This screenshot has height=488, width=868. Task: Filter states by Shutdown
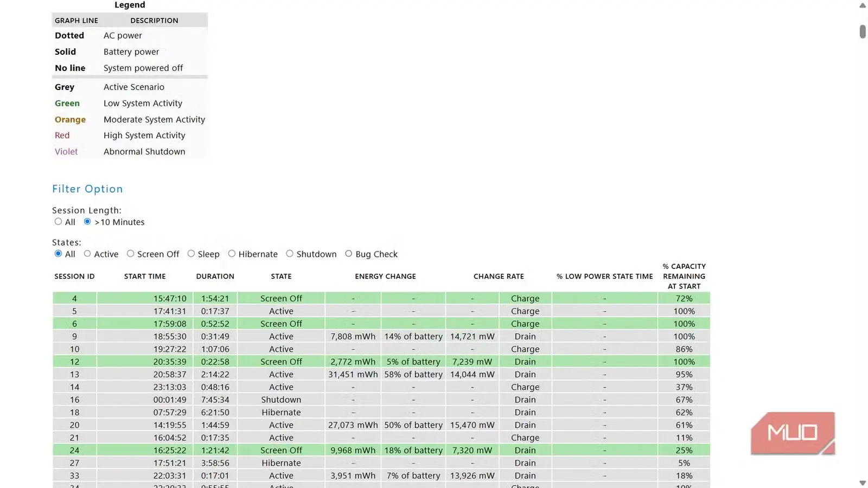[x=290, y=254]
